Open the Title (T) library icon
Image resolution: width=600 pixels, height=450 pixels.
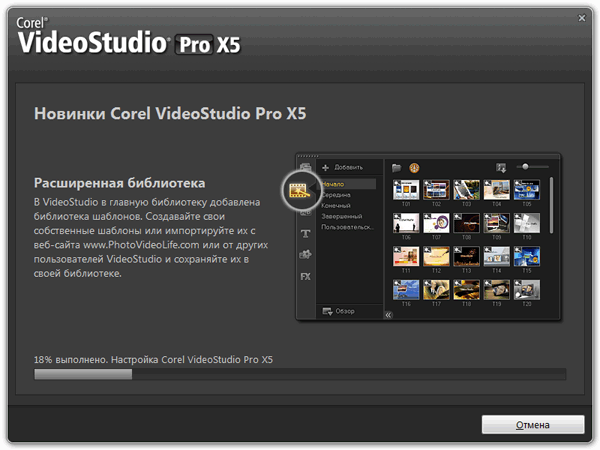click(305, 233)
